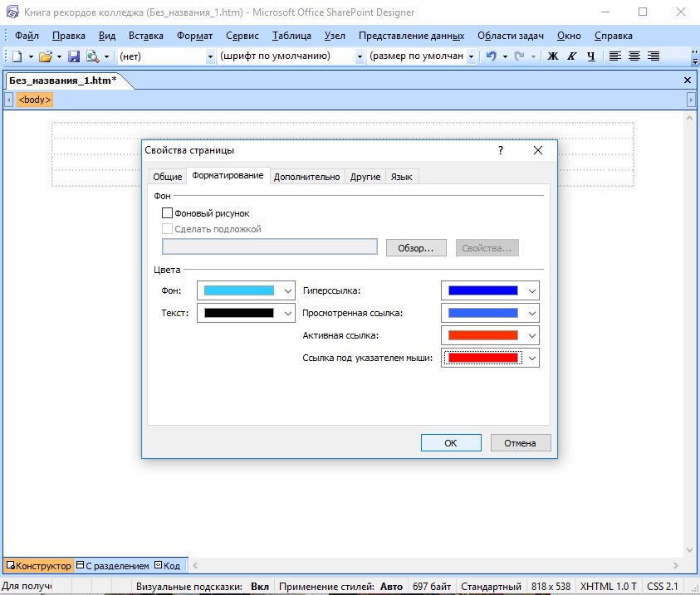Image resolution: width=700 pixels, height=595 pixels.
Task: Click the Open folder toolbar icon
Action: [x=46, y=56]
